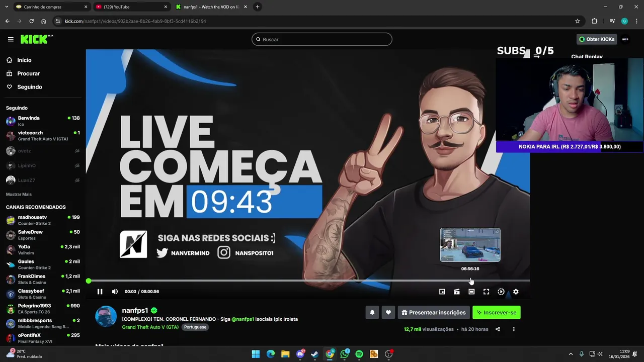This screenshot has height=362, width=644.
Task: Enable picture-in-picture mini player
Action: tap(442, 292)
